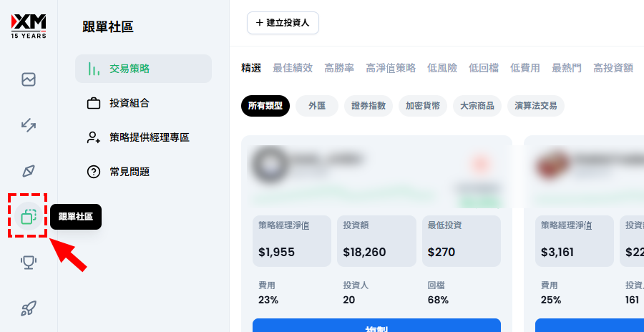Switch to the 高勝率 tab
Image resolution: width=644 pixels, height=332 pixels.
click(339, 68)
